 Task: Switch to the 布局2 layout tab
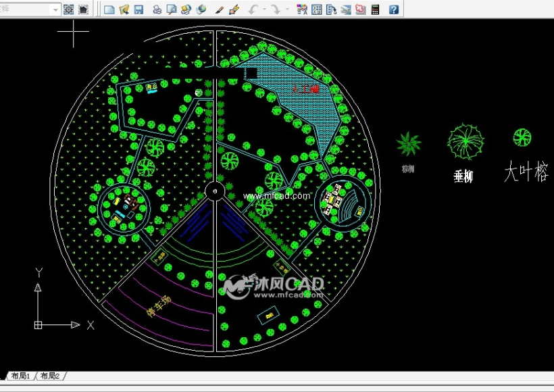pos(50,376)
